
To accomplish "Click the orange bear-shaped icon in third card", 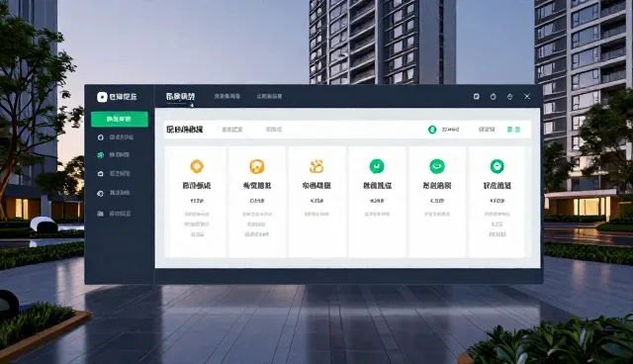I will 316,166.
